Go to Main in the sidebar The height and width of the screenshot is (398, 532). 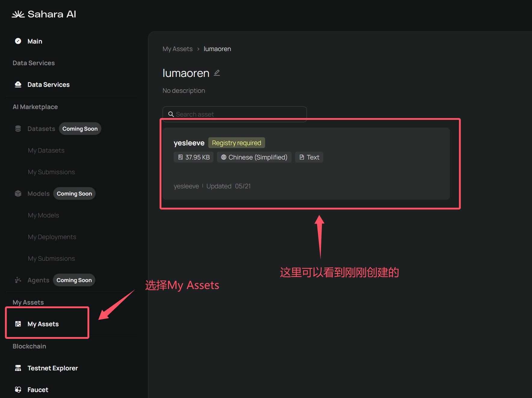pyautogui.click(x=35, y=41)
